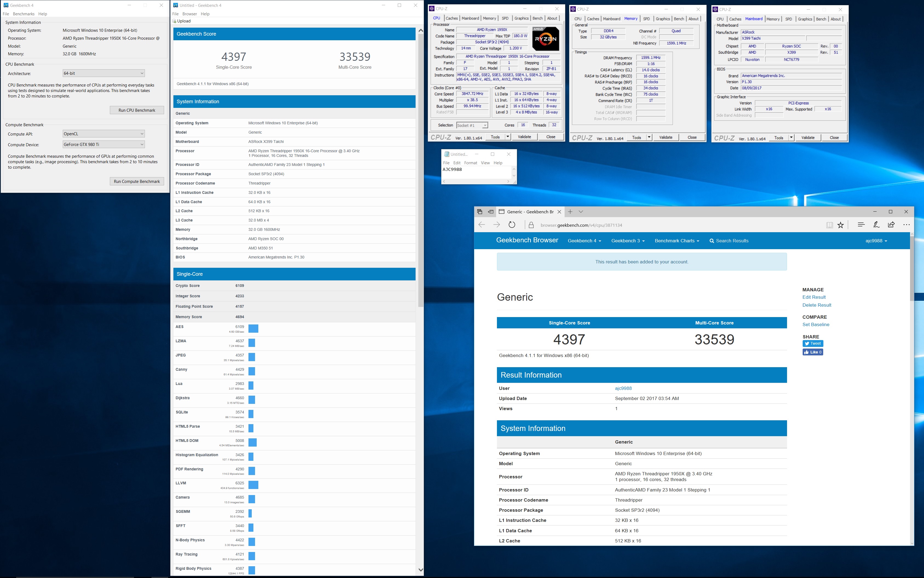Image resolution: width=924 pixels, height=578 pixels.
Task: Click the Edge forward arrow icon
Action: pos(496,225)
